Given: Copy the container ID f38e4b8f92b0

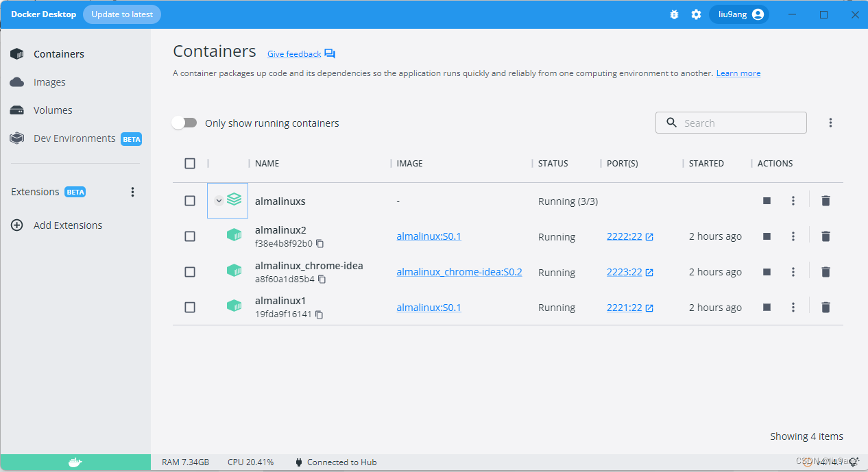Looking at the screenshot, I should pyautogui.click(x=320, y=244).
